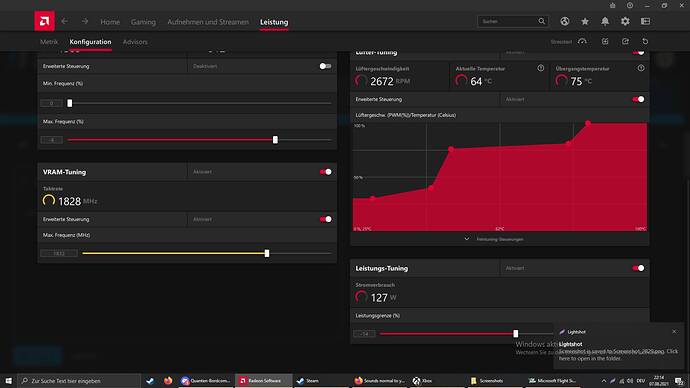Click the magnifier icon in search box
Viewport: 690px width, 388px height.
click(x=541, y=21)
